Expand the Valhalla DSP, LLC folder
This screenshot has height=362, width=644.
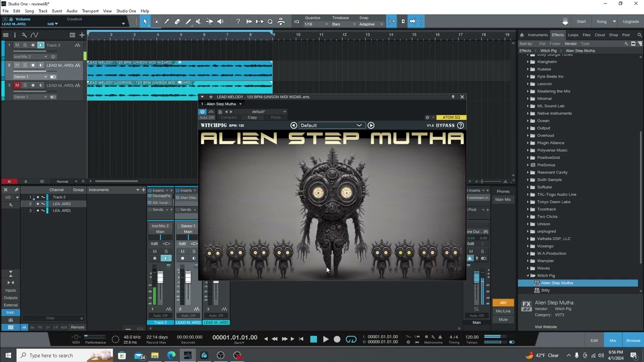click(528, 239)
